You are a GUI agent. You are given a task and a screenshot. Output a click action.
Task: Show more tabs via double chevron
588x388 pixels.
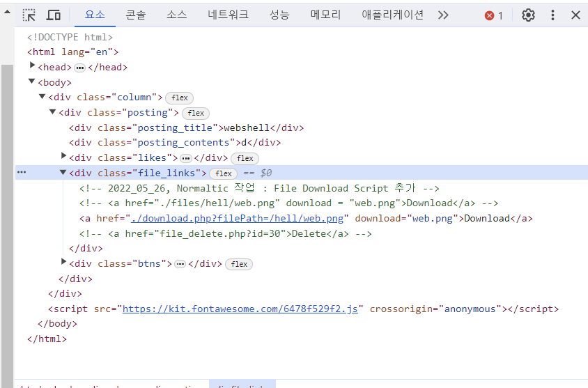tap(443, 15)
